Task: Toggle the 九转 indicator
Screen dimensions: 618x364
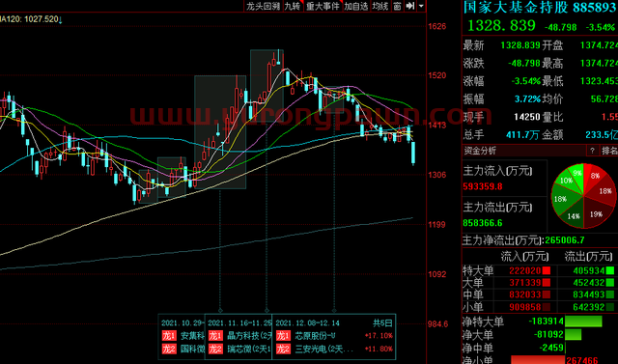Action: 293,6
